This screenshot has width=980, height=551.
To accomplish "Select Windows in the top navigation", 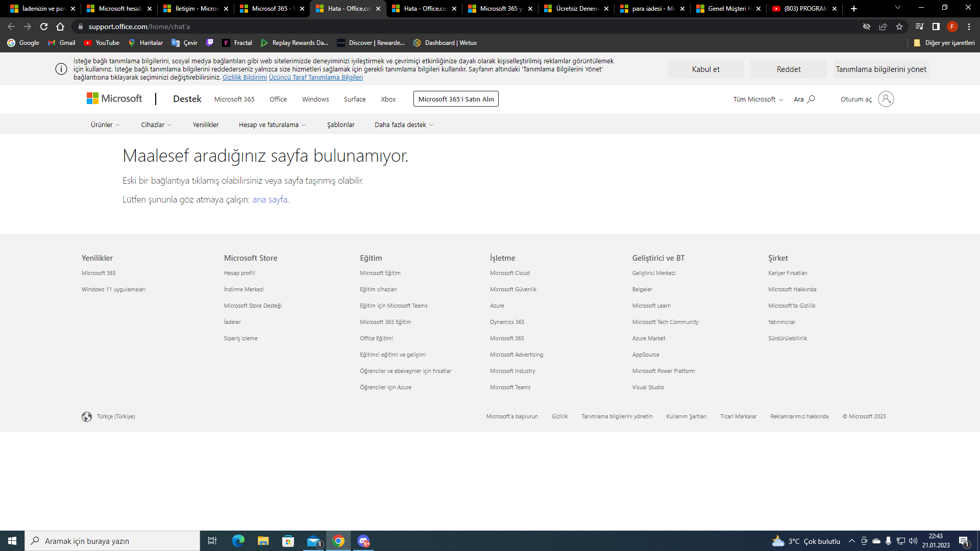I will coord(315,99).
